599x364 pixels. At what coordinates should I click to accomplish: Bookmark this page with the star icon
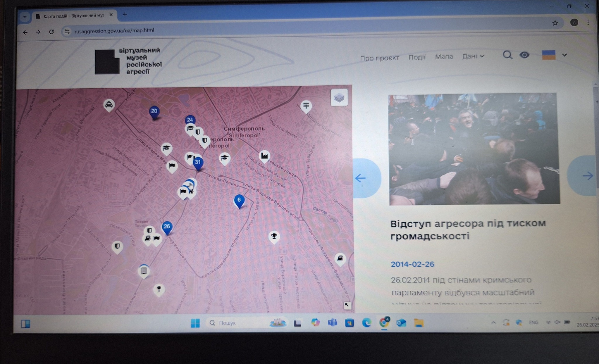(x=555, y=23)
